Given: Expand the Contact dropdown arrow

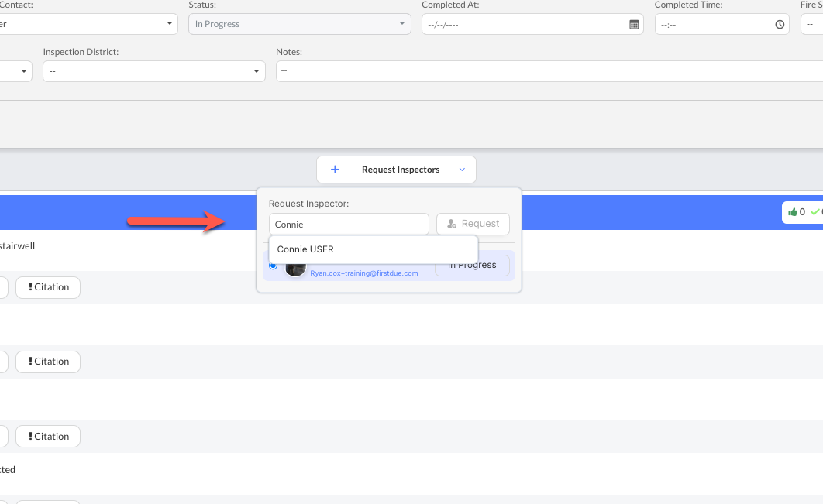Looking at the screenshot, I should 170,24.
